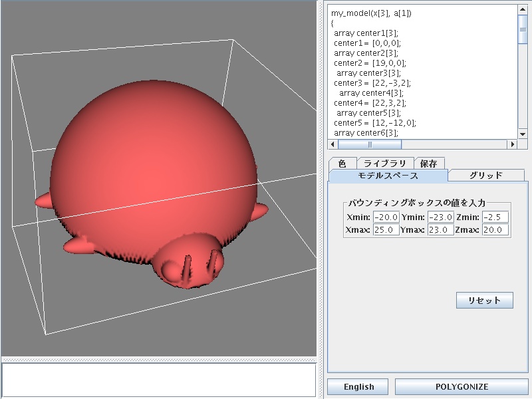Click the Zmax bounding box field
This screenshot has width=532, height=399.
[x=495, y=230]
